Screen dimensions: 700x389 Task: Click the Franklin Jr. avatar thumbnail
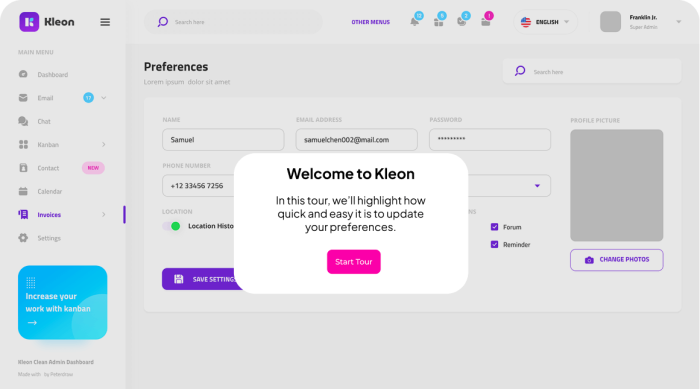point(610,22)
